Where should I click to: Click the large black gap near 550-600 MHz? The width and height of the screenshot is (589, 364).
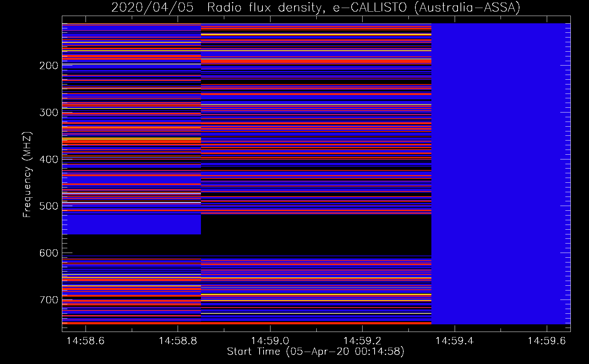click(x=316, y=236)
